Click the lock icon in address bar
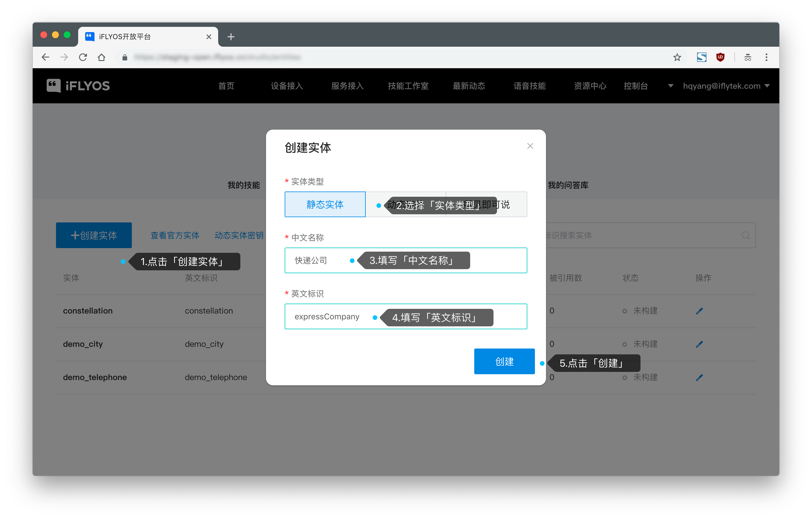The height and width of the screenshot is (519, 812). (x=125, y=58)
